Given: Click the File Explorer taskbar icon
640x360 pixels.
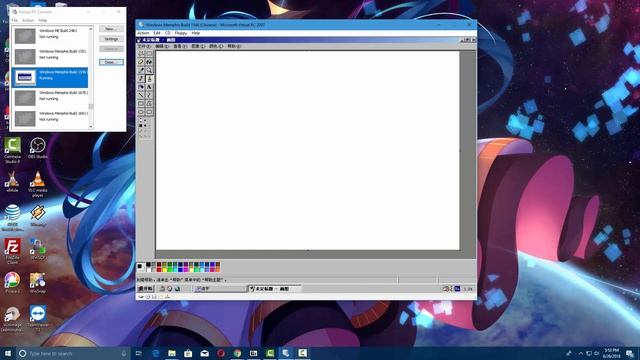Looking at the screenshot, I should tap(172, 353).
